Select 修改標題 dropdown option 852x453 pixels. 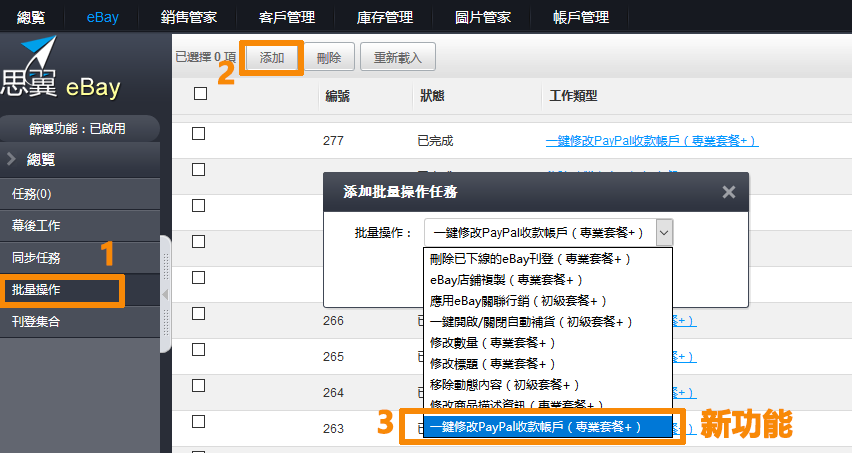[548, 364]
